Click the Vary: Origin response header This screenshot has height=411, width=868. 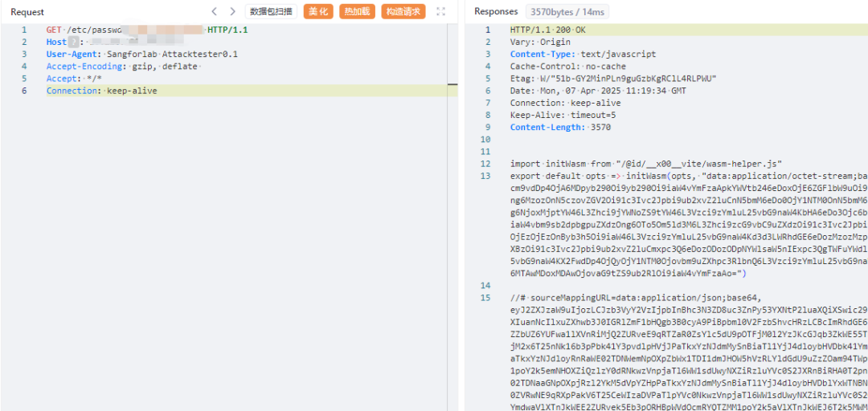tap(540, 42)
